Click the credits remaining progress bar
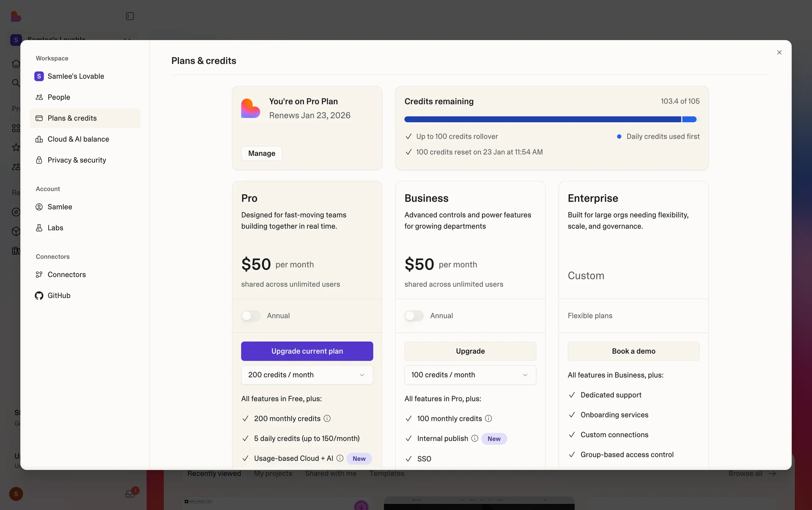812x510 pixels. pyautogui.click(x=550, y=119)
